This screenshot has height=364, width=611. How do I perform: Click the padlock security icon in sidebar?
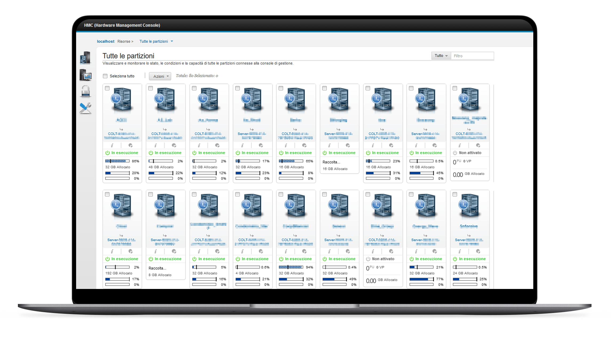click(85, 92)
